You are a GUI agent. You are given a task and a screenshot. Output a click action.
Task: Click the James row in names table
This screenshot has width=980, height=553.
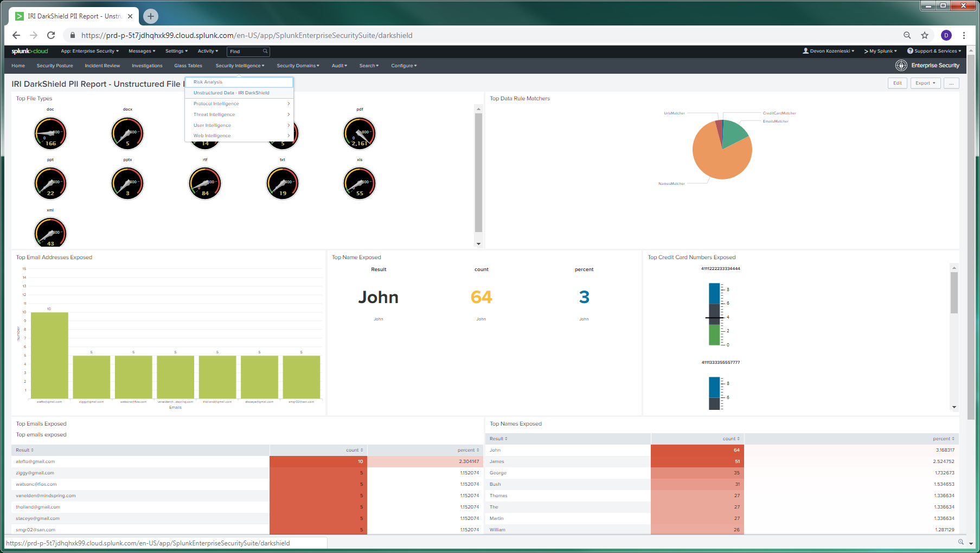point(722,461)
